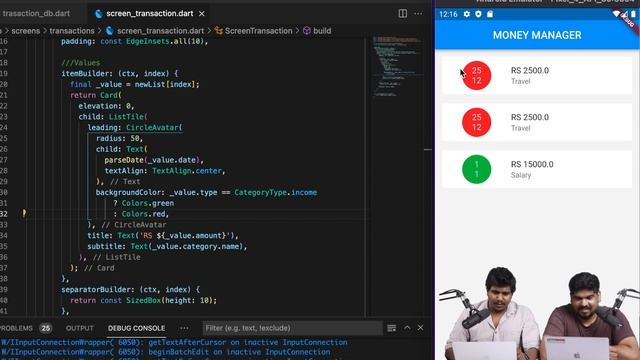Select the screen_transaction.dart editor tab
The width and height of the screenshot is (640, 360).
click(149, 13)
